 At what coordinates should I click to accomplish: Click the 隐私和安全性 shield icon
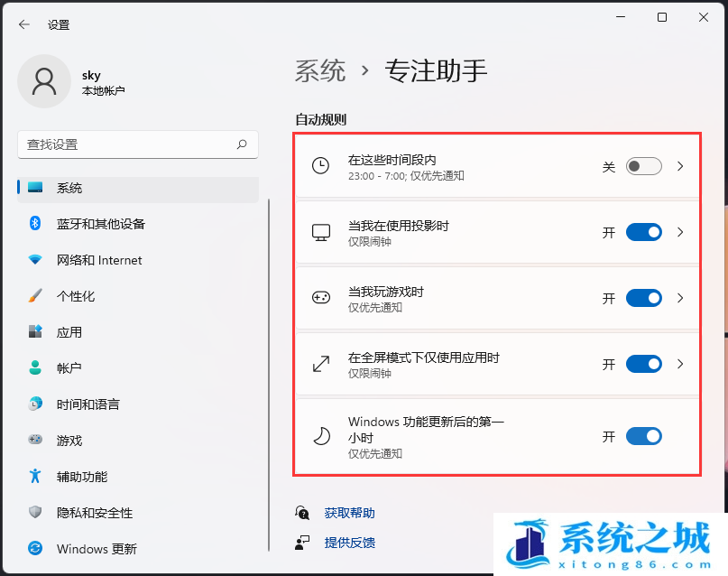pyautogui.click(x=35, y=512)
